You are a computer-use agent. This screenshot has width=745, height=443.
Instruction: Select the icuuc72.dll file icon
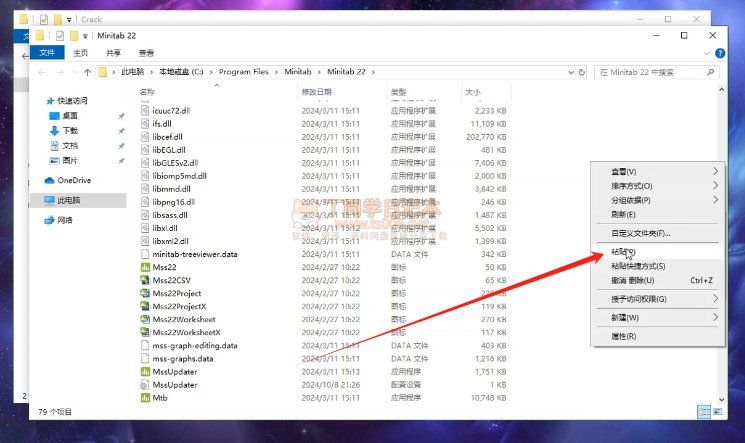[145, 110]
